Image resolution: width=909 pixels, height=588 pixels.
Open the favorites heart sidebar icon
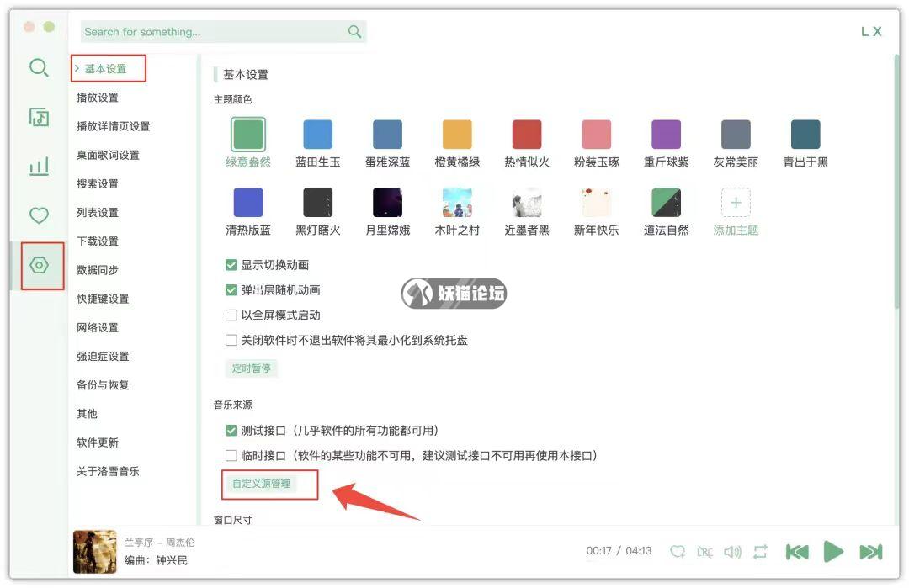[x=39, y=215]
